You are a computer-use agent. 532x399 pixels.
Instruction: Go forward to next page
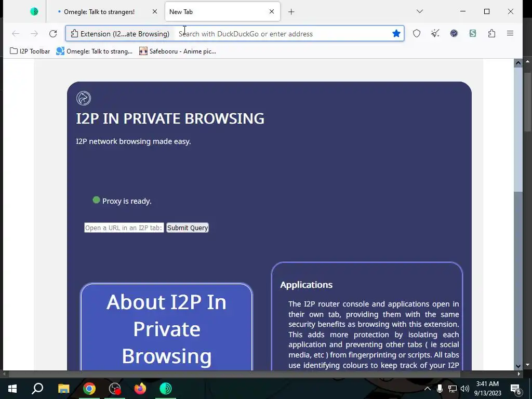(34, 34)
